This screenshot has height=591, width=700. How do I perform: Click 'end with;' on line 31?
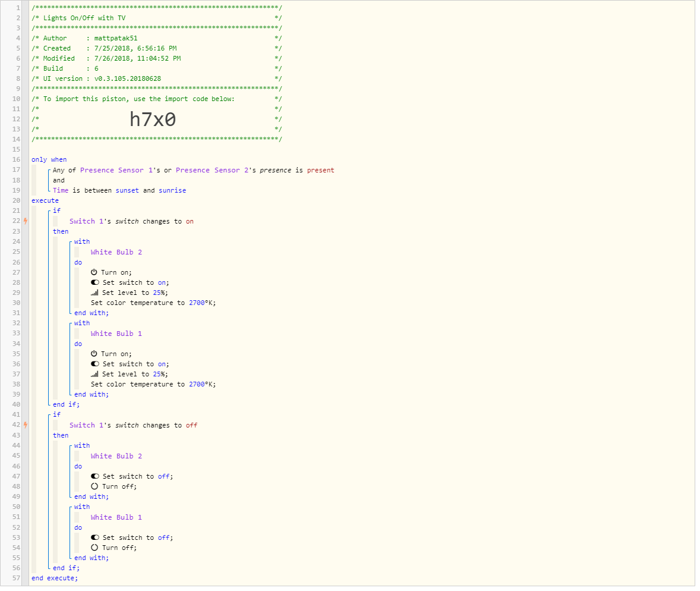pos(92,313)
